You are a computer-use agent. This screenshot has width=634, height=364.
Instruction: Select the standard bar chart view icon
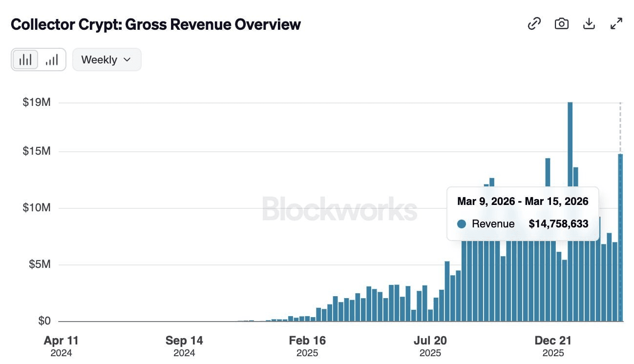tap(25, 59)
